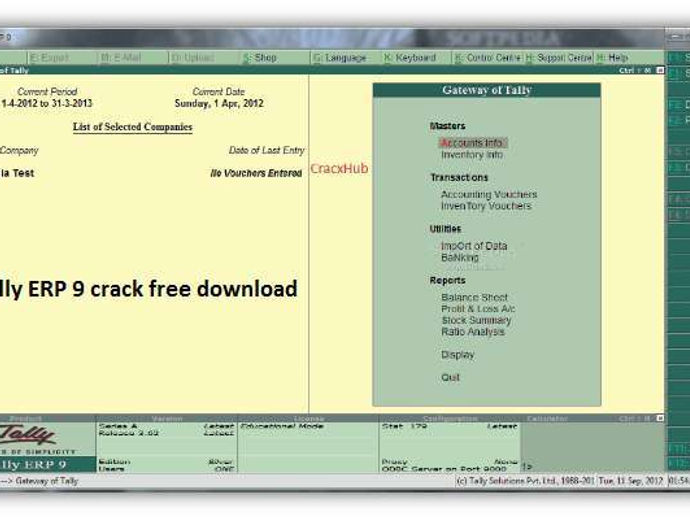Screen dimensions: 690x518
Task: Open the Display menu entry
Action: tap(458, 355)
